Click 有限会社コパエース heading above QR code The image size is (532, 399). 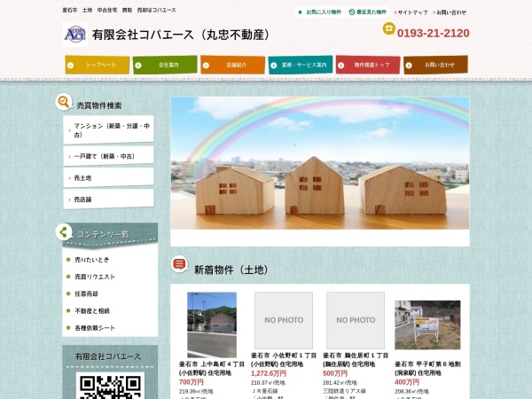108,356
